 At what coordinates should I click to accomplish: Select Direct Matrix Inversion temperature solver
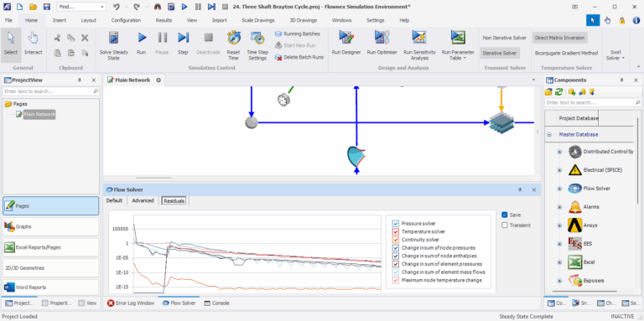click(559, 38)
